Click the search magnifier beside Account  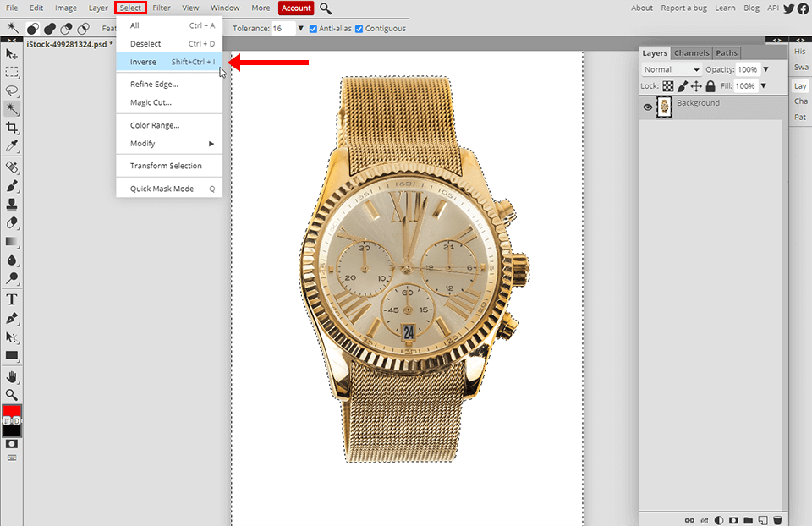326,8
